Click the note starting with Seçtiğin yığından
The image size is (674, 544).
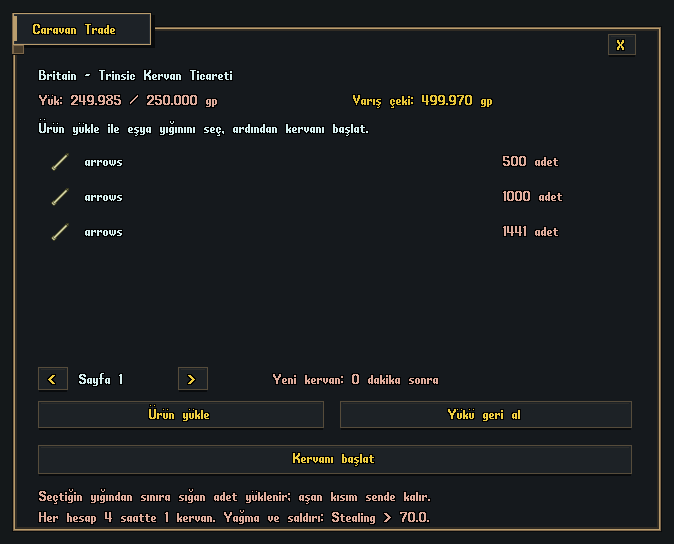pos(234,497)
